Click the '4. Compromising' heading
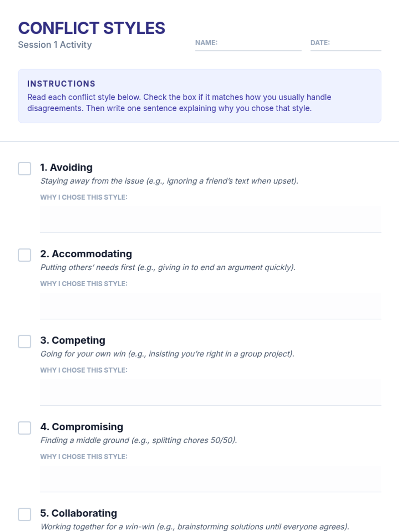The image size is (399, 532). 81,427
